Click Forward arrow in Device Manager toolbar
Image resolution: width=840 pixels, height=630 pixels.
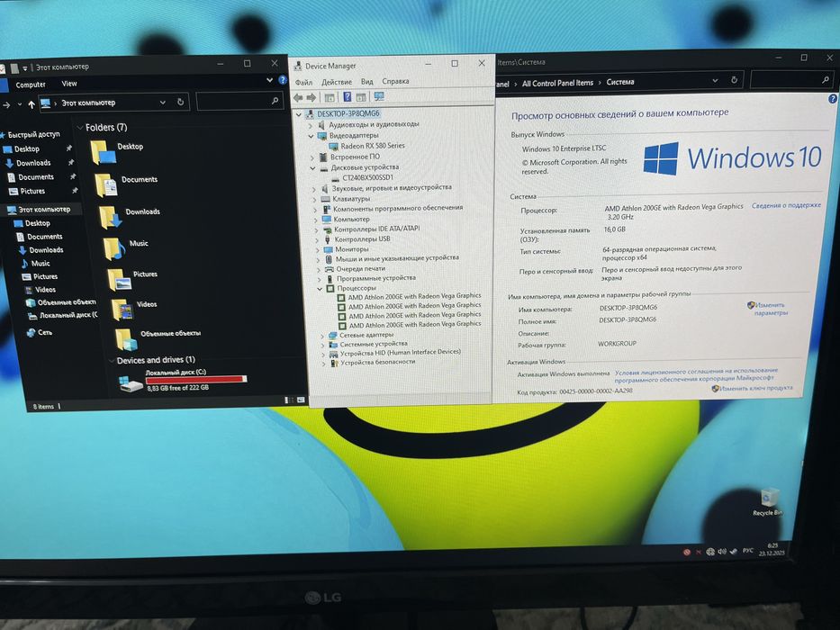point(312,97)
